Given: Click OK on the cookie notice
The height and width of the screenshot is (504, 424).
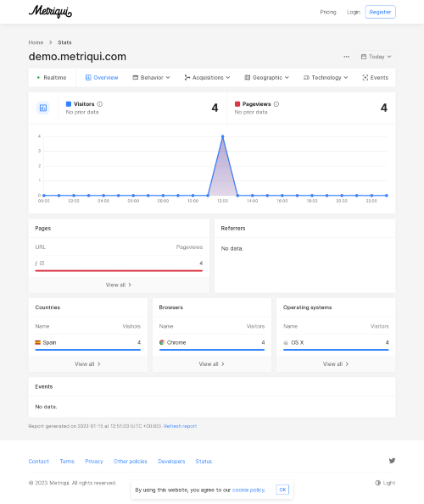Looking at the screenshot, I should click(282, 490).
